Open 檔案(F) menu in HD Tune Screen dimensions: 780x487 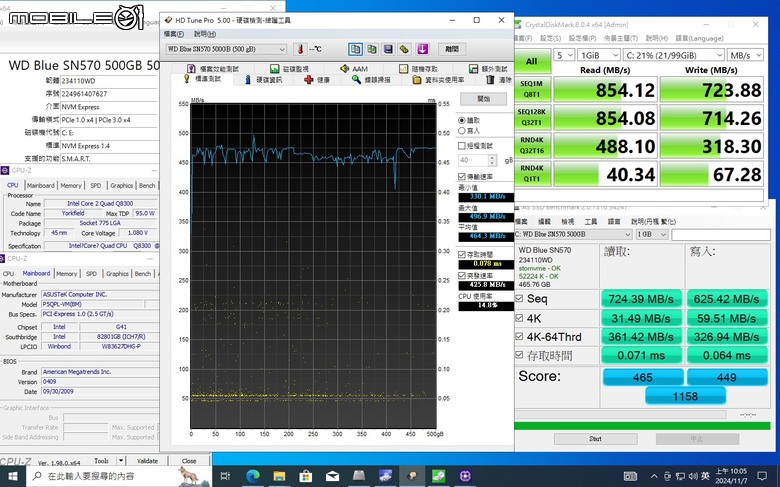(x=174, y=34)
